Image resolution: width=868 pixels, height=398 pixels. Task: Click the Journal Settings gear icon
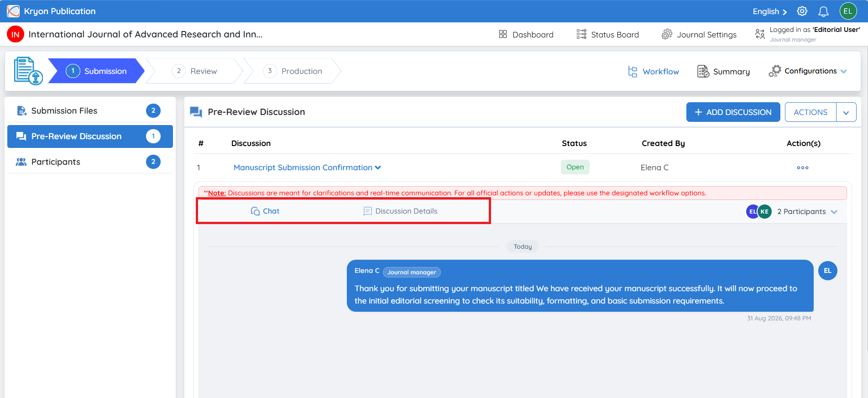(667, 34)
